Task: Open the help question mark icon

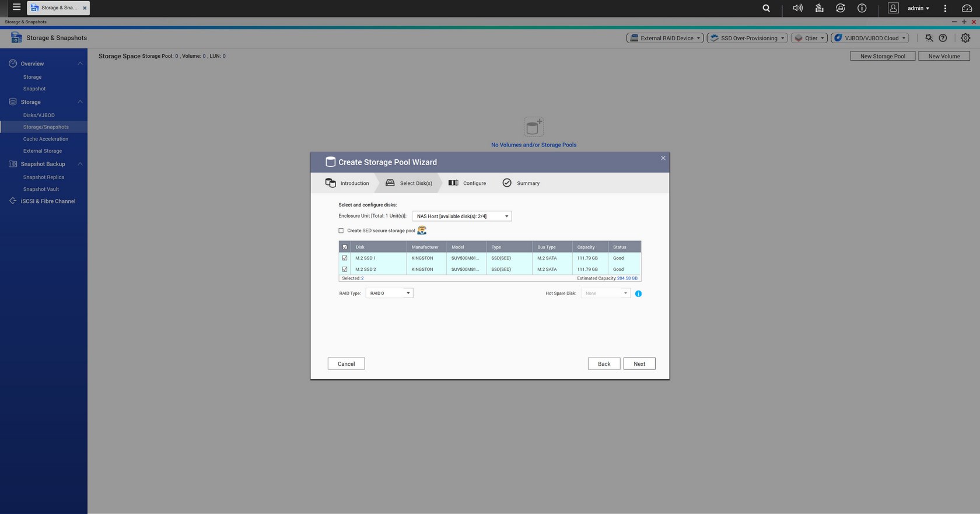Action: point(943,38)
